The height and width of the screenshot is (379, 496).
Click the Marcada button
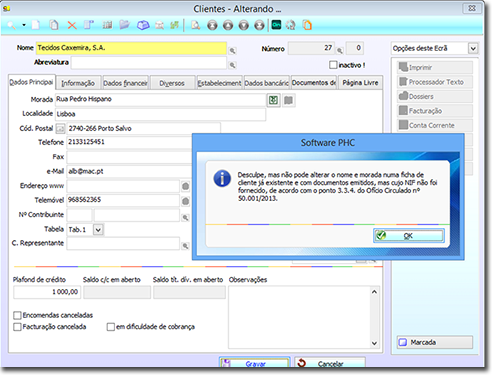pos(435,342)
